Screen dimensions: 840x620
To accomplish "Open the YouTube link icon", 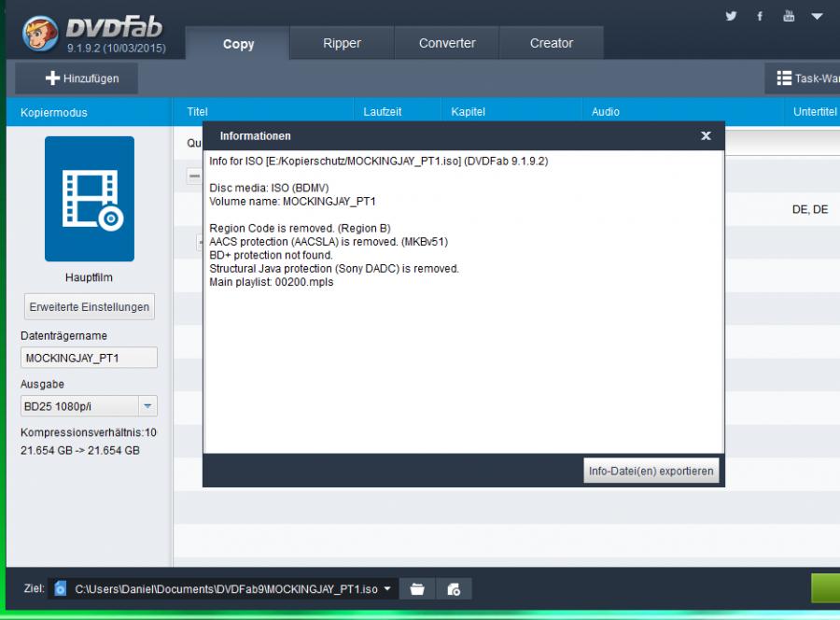I will tap(789, 16).
